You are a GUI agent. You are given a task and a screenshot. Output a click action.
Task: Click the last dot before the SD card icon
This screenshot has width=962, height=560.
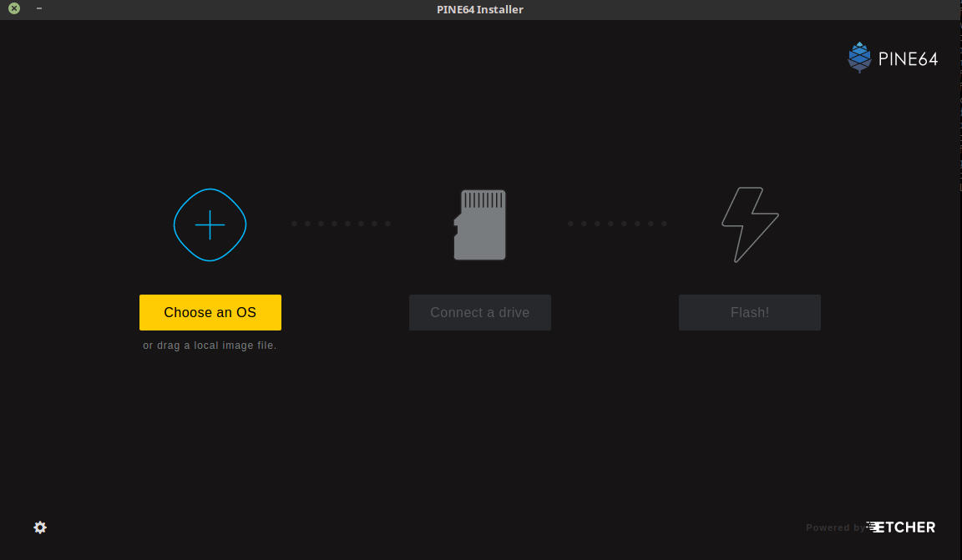coord(387,224)
